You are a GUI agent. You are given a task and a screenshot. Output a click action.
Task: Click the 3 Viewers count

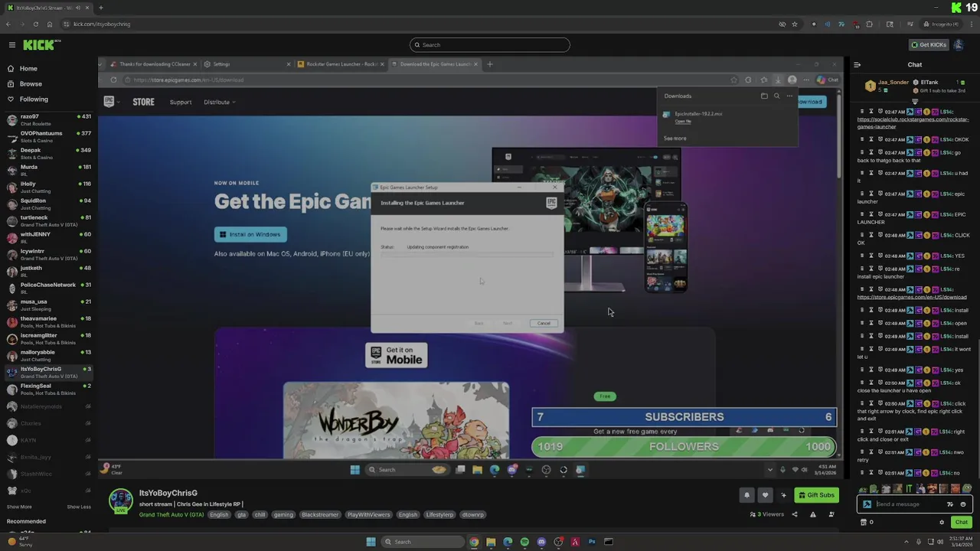point(767,514)
